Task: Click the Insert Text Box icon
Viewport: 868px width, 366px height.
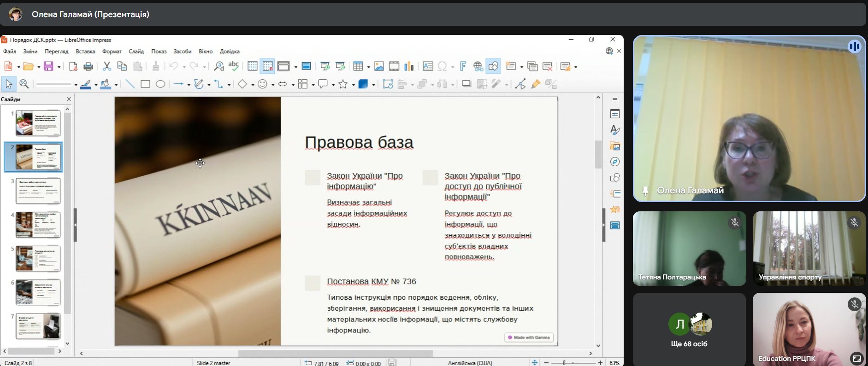Action: point(427,67)
